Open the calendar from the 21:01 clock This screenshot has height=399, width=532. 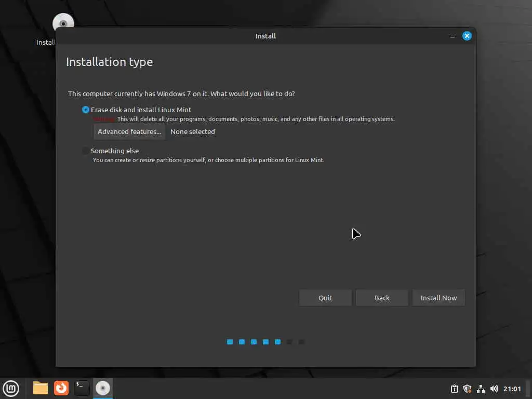[512, 389]
